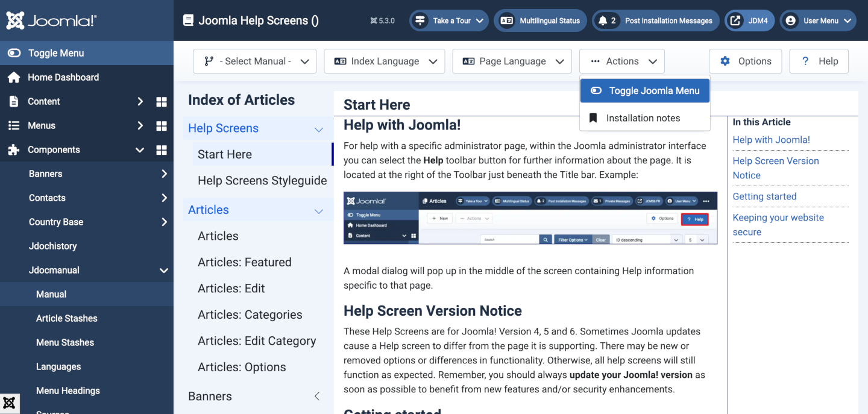Viewport: 868px width, 414px height.
Task: Open the Index Language dropdown
Action: pos(385,61)
